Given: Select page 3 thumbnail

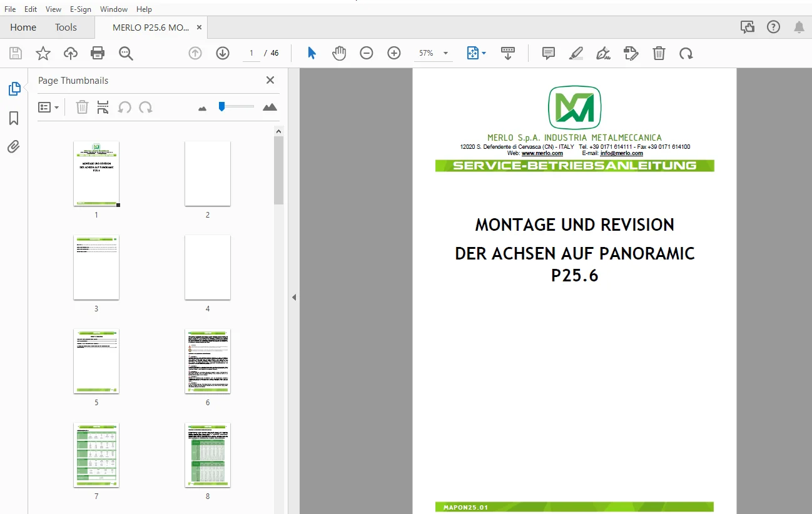Looking at the screenshot, I should pos(96,268).
